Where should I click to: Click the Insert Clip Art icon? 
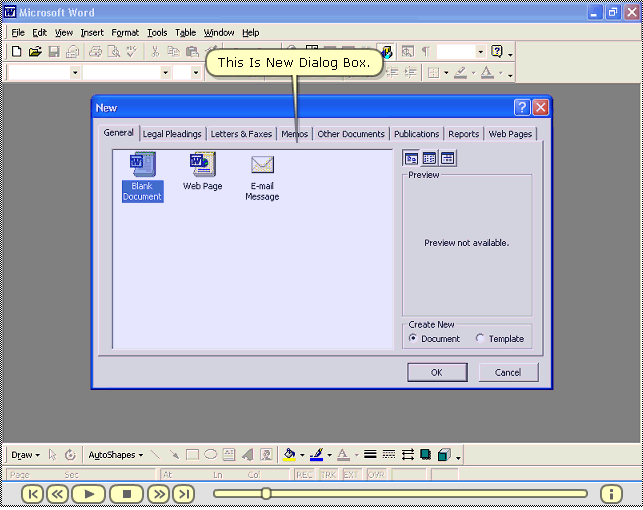[267, 455]
